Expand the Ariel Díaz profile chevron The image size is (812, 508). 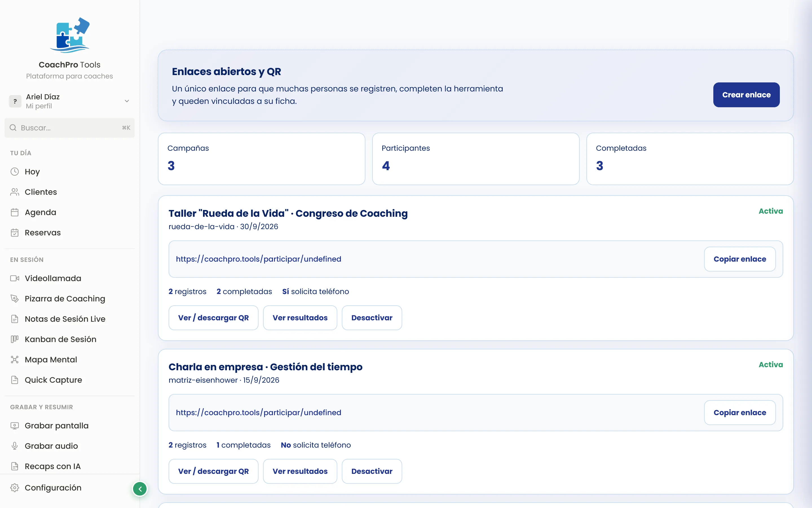click(127, 101)
